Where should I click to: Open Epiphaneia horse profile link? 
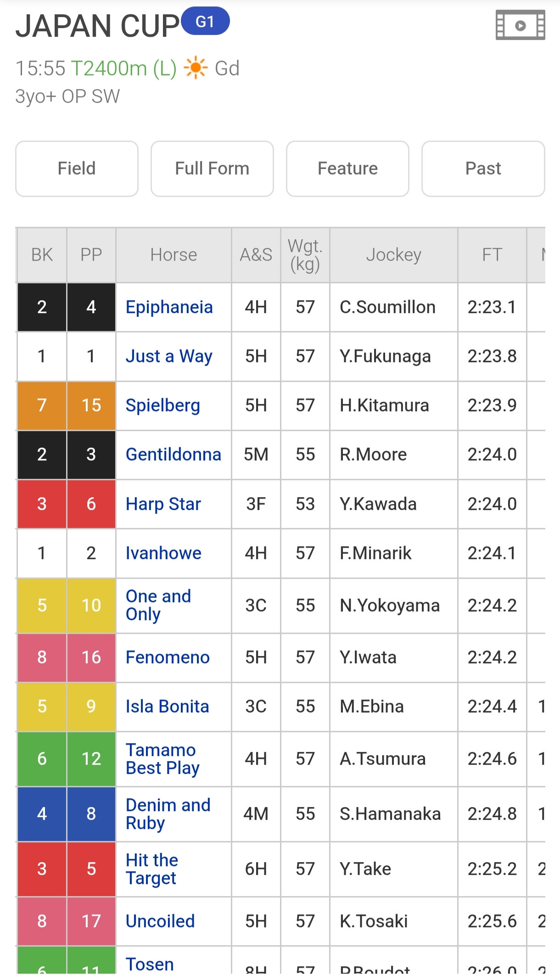169,307
